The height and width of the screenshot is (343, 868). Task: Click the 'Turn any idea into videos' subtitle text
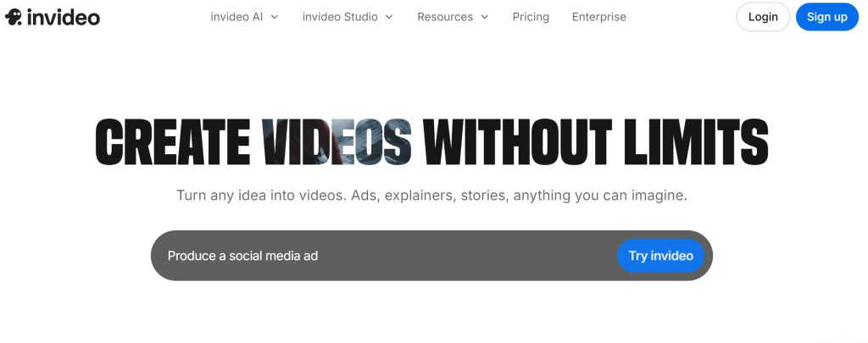pos(431,196)
